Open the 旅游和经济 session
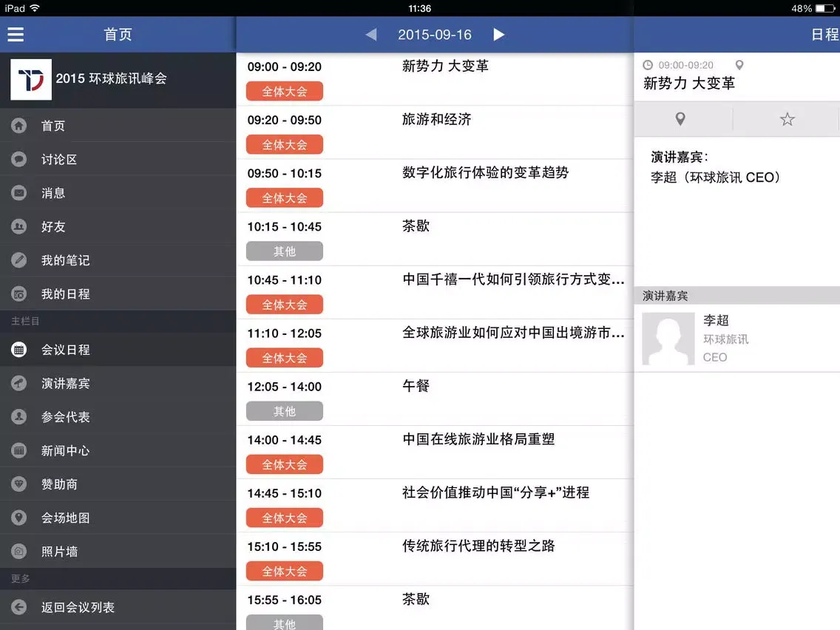The height and width of the screenshot is (630, 840). point(435,132)
